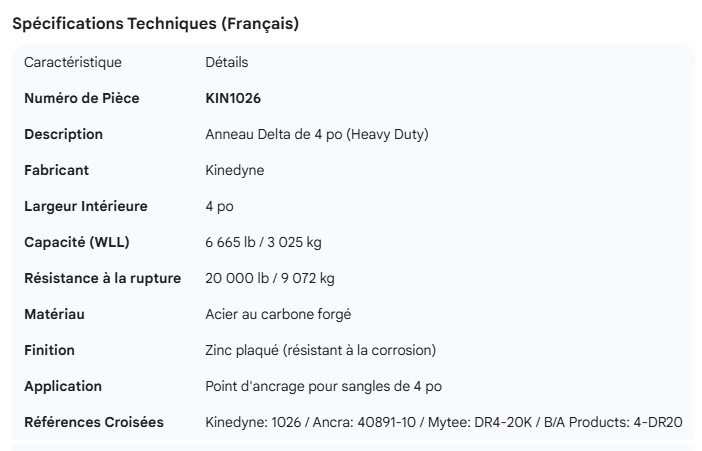The image size is (702, 451).
Task: Click the Spécifications Techniques (Français) heading
Action: [155, 24]
